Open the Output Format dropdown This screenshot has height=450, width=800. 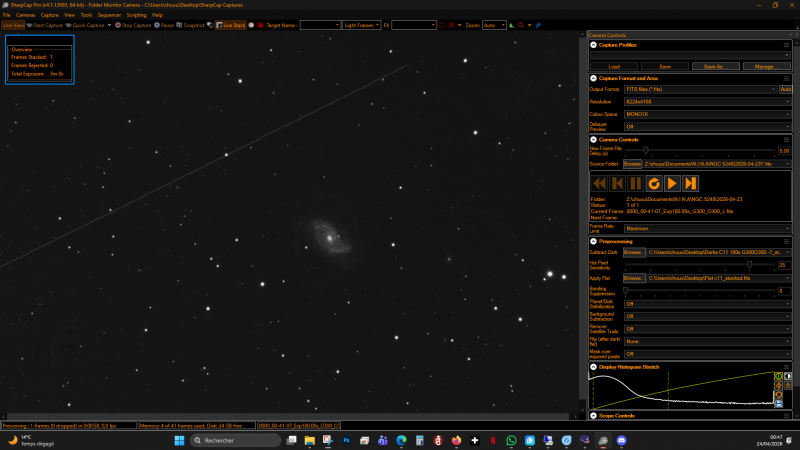(x=701, y=89)
